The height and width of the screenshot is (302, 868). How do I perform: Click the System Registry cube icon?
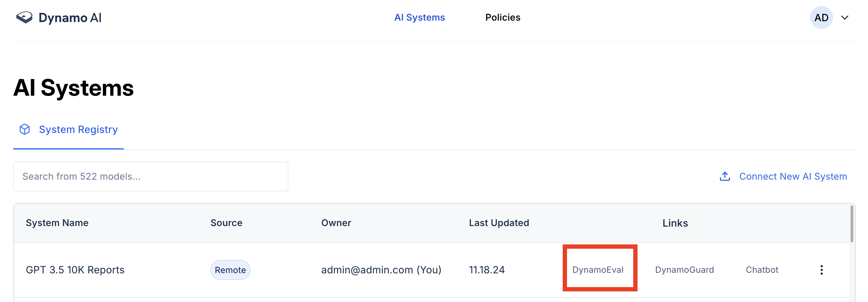tap(25, 129)
